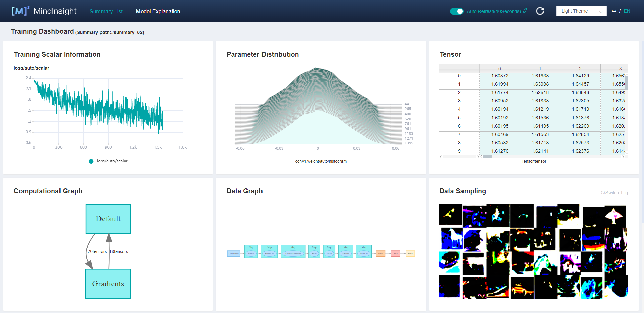644x313 pixels.
Task: Click the pencil icon to edit auto refresh interval
Action: [526, 11]
